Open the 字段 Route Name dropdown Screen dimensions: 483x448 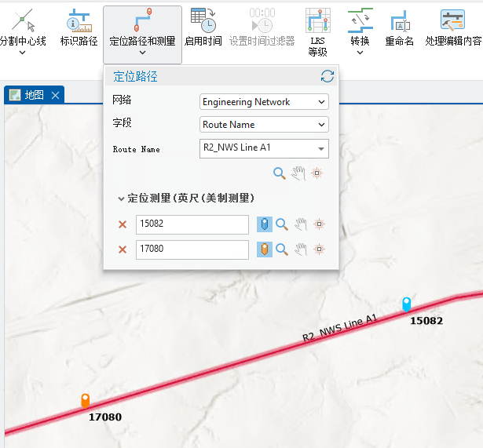264,124
